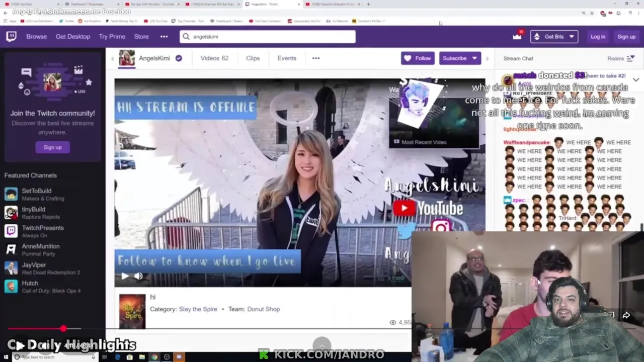Open the Browse page
644x362 pixels.
coord(36,37)
